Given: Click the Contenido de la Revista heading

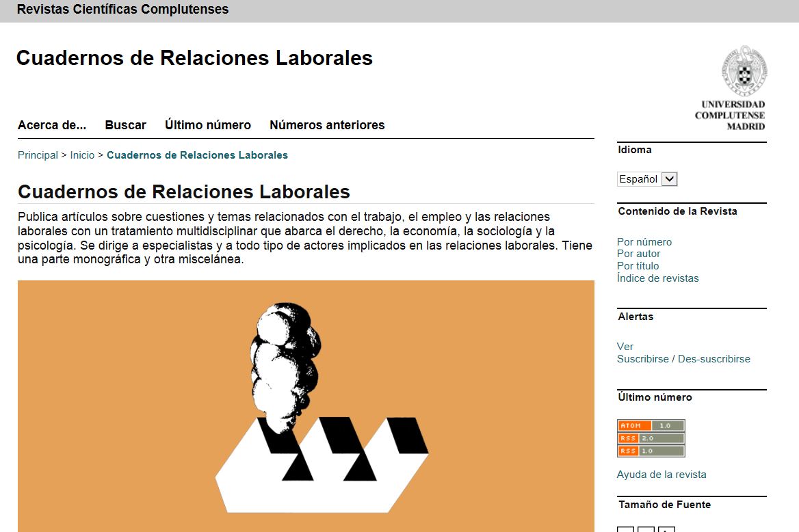Looking at the screenshot, I should click(678, 211).
